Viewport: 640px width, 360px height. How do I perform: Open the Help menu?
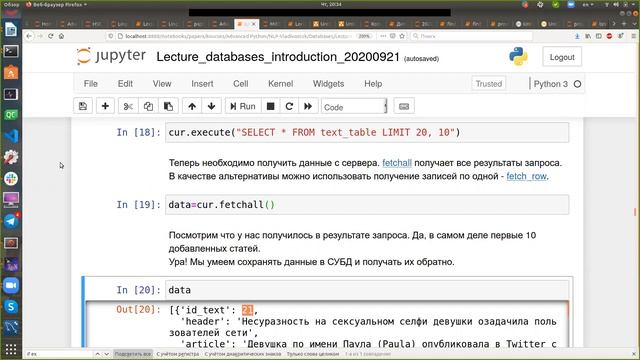point(373,84)
